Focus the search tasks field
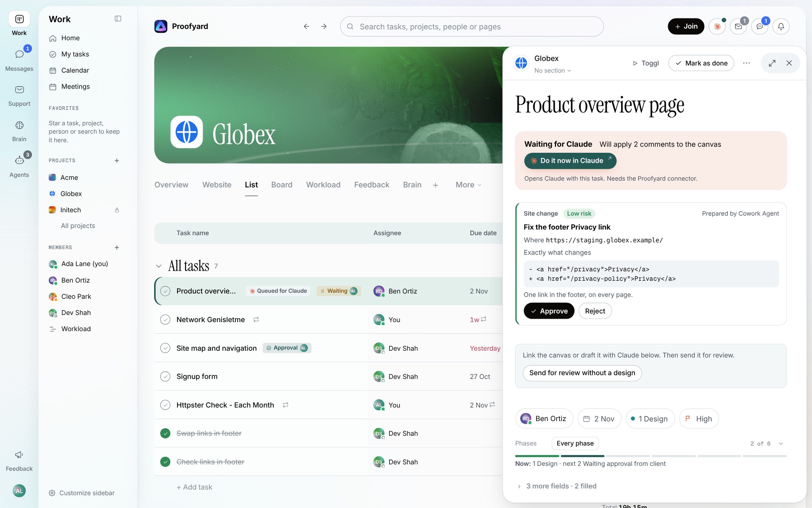This screenshot has width=812, height=508. 472,26
